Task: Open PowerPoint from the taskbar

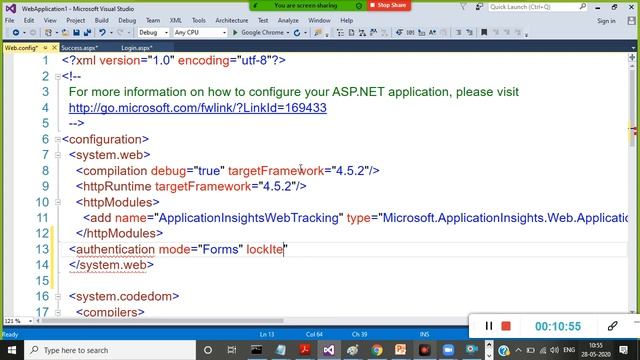Action: click(x=400, y=350)
